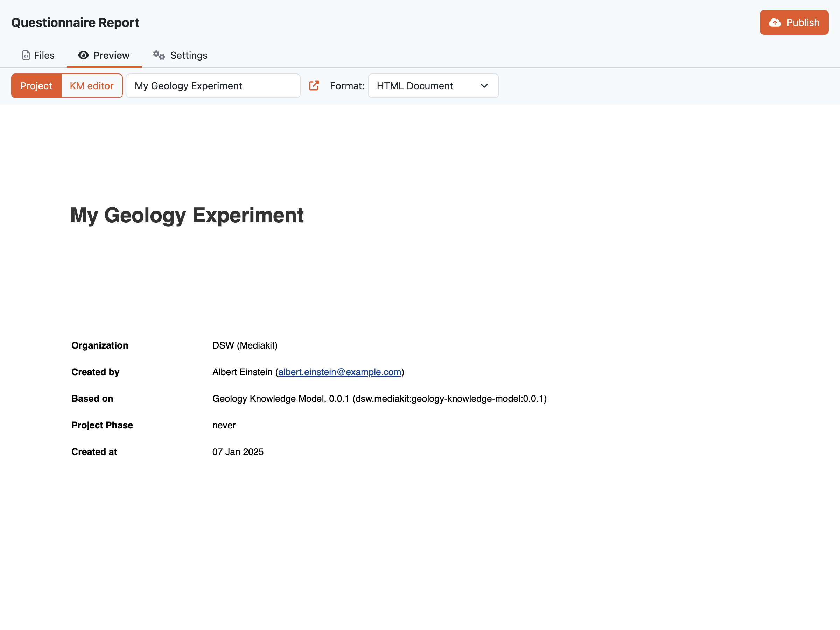Open the Files tab

point(38,55)
